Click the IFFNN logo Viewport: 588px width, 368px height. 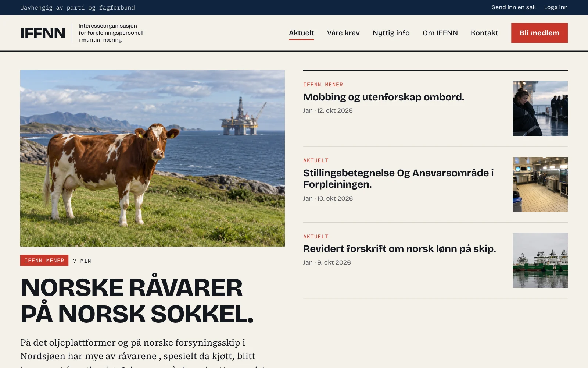point(43,33)
